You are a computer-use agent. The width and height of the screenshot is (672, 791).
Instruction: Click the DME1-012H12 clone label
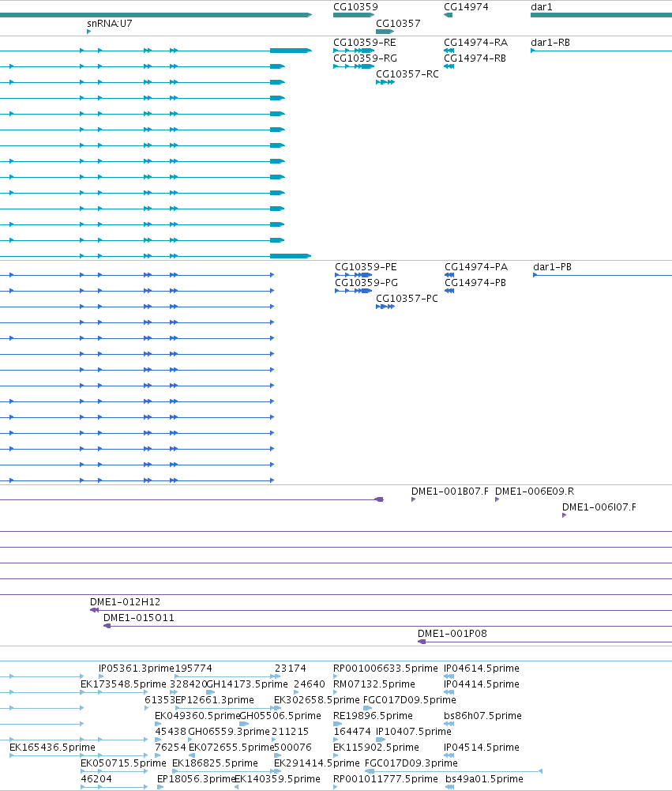tap(125, 602)
